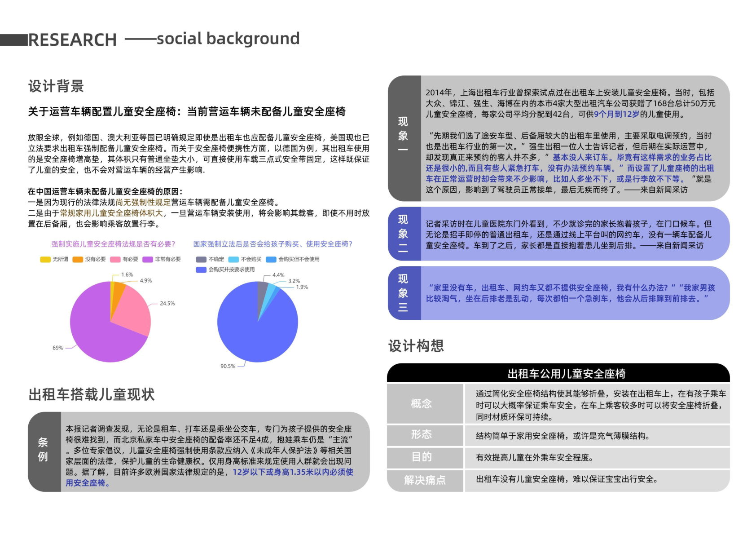Select the 解决痛点 table row label

pyautogui.click(x=425, y=481)
